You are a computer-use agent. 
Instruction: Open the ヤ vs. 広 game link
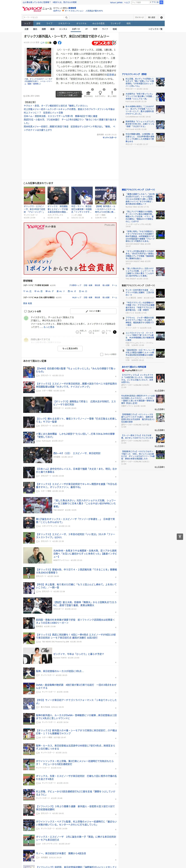coord(27,291)
